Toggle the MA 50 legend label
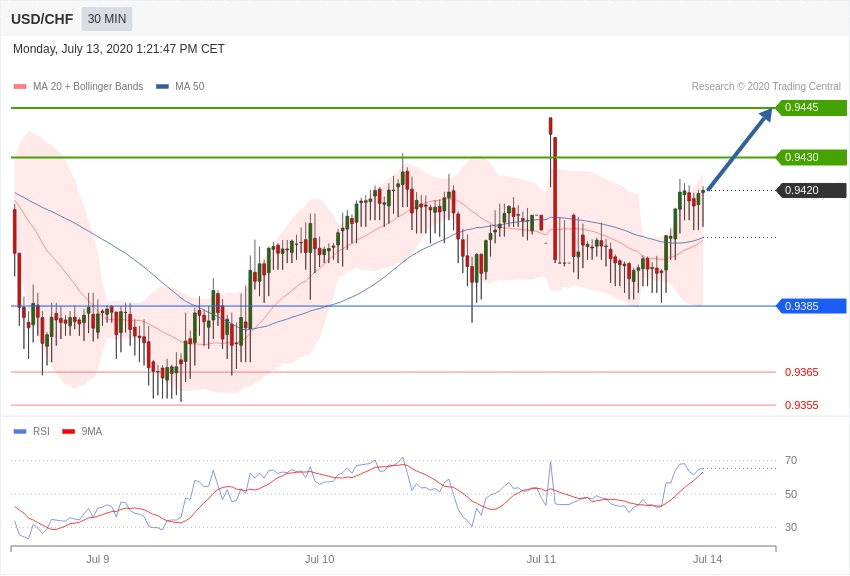The height and width of the screenshot is (576, 850). point(189,87)
